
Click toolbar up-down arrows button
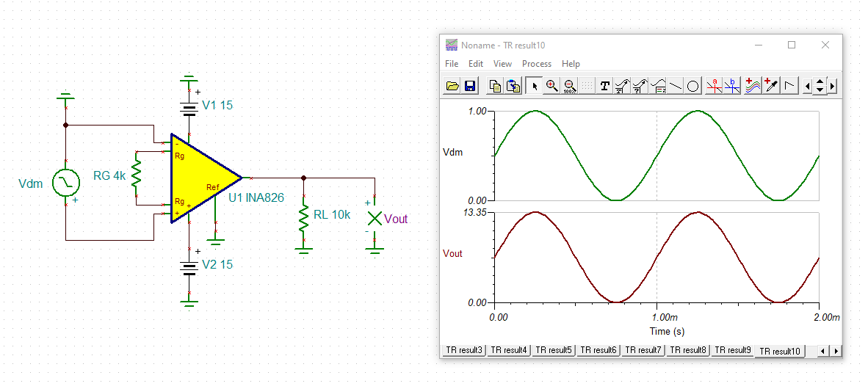tap(820, 87)
